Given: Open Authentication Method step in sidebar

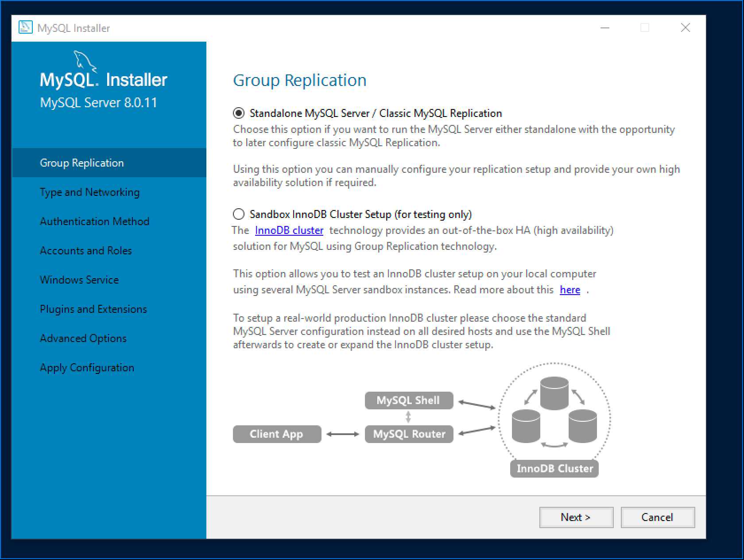Looking at the screenshot, I should click(x=94, y=222).
